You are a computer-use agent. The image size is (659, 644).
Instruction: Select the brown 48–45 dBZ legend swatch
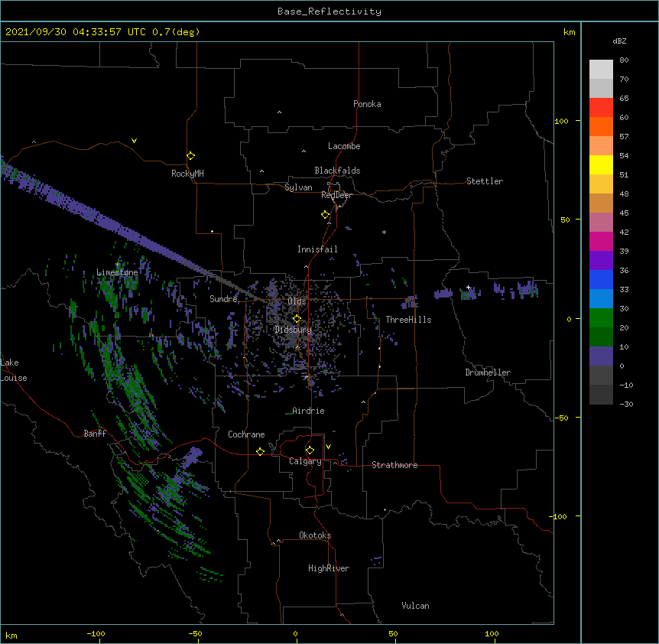[601, 203]
